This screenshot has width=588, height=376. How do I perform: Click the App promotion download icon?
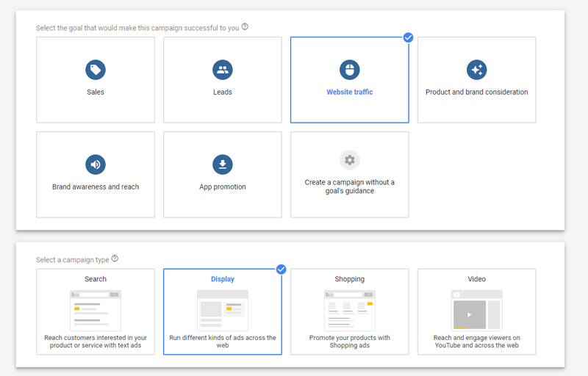pos(223,164)
